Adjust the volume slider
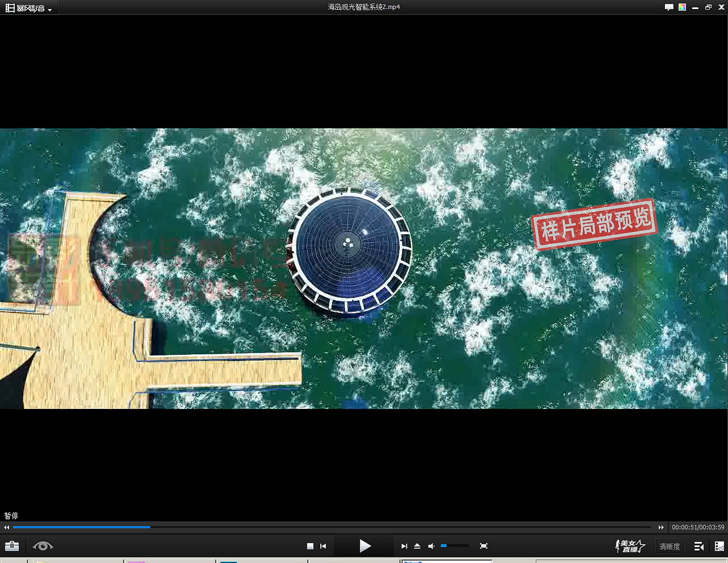The width and height of the screenshot is (728, 563). pos(454,546)
